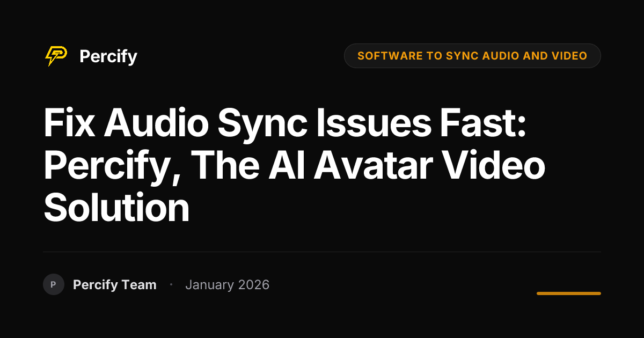644x338 pixels.
Task: Click the yellow Percify lightning logo icon
Action: [x=56, y=56]
